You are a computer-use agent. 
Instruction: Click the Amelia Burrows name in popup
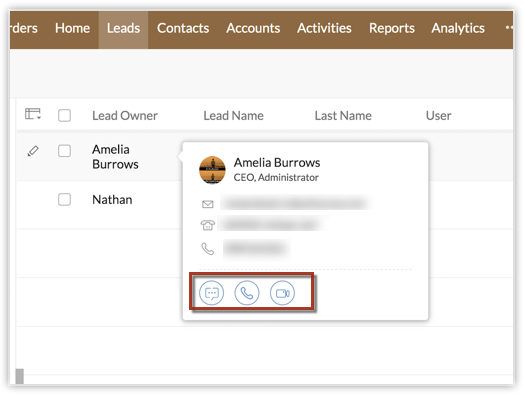point(277,162)
